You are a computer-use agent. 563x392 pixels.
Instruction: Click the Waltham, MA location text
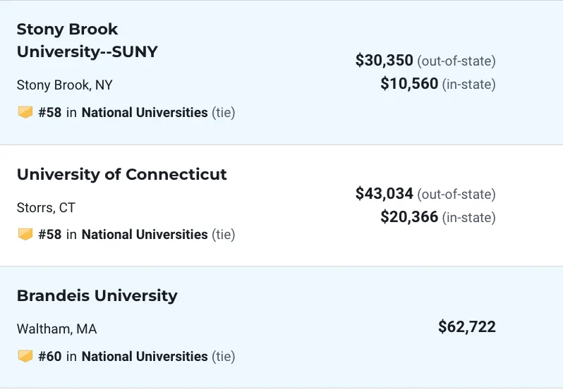click(56, 329)
